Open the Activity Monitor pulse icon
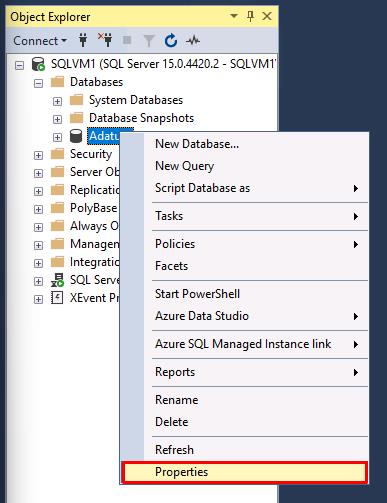 [193, 41]
